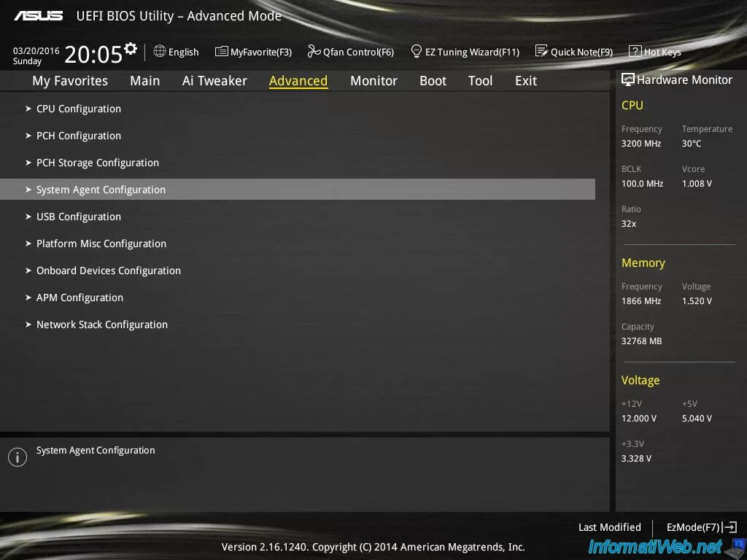Click Last Modified button

click(x=609, y=527)
